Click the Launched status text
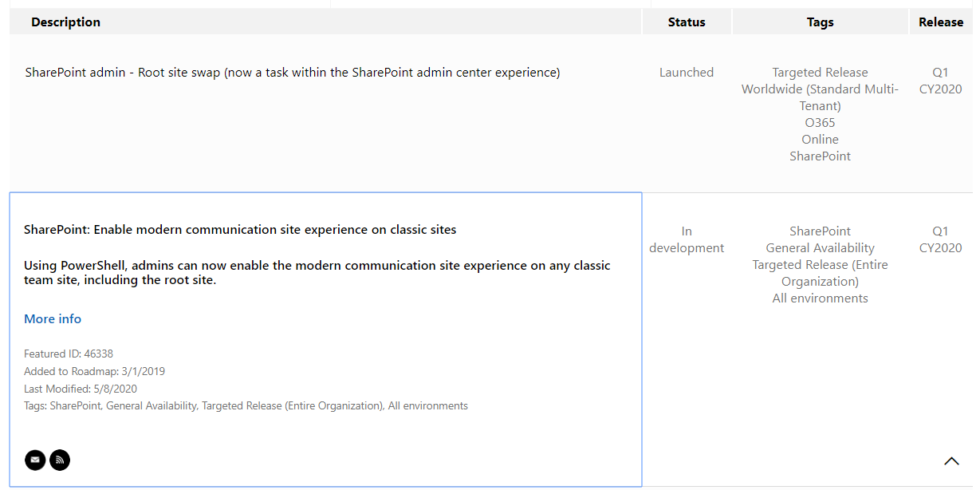Image resolution: width=980 pixels, height=490 pixels. (687, 73)
